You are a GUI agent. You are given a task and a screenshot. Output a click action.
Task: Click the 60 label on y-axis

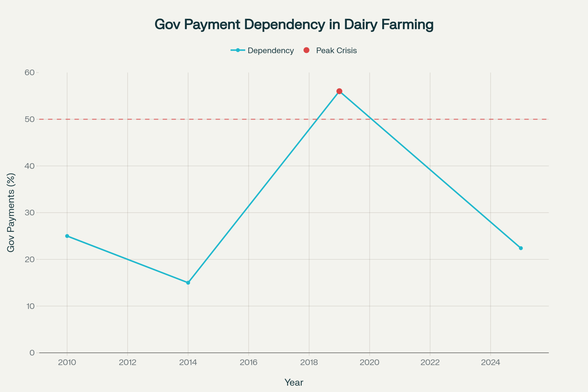point(30,72)
